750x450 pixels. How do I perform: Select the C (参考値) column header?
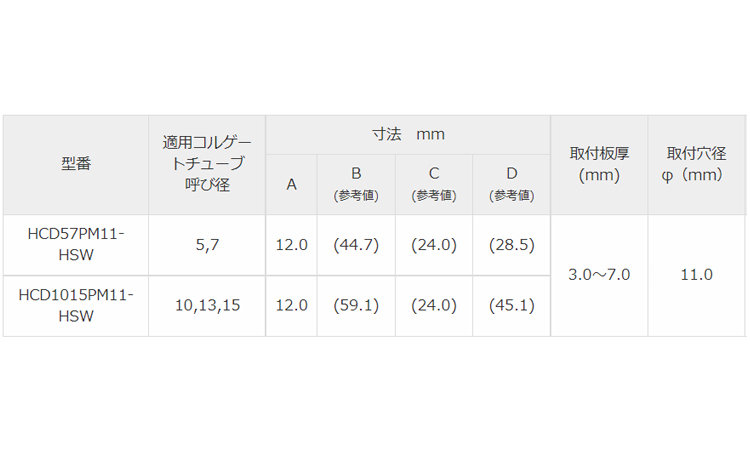tap(434, 184)
